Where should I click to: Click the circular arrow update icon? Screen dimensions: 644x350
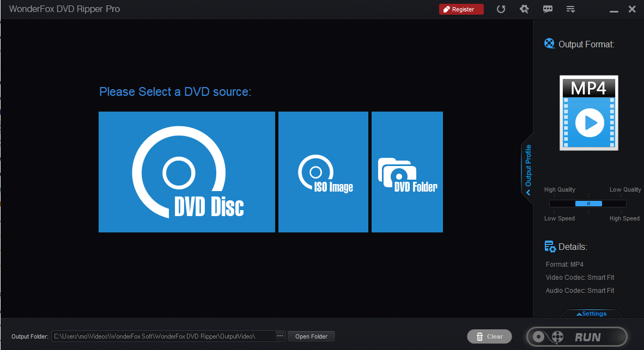tap(501, 9)
